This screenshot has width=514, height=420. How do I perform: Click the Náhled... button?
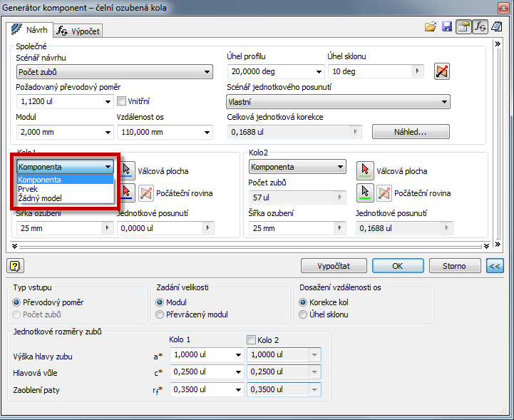pos(410,132)
